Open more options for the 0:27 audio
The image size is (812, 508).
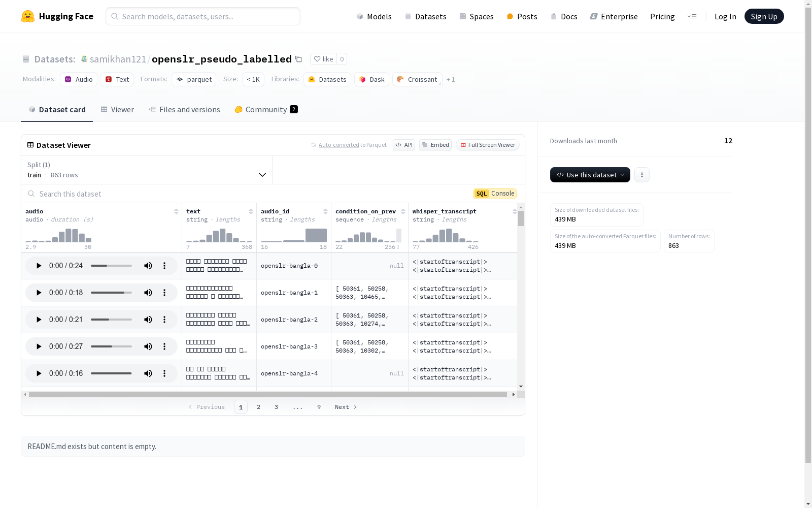tap(164, 346)
